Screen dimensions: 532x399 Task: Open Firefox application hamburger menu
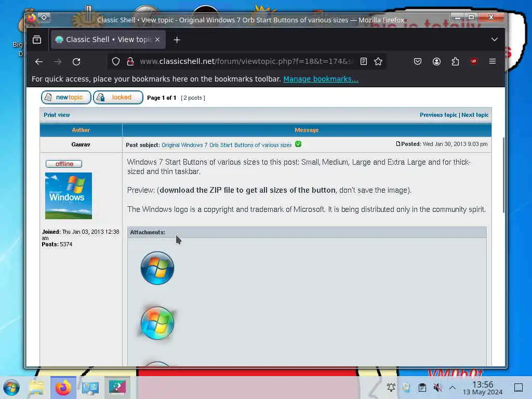click(493, 61)
